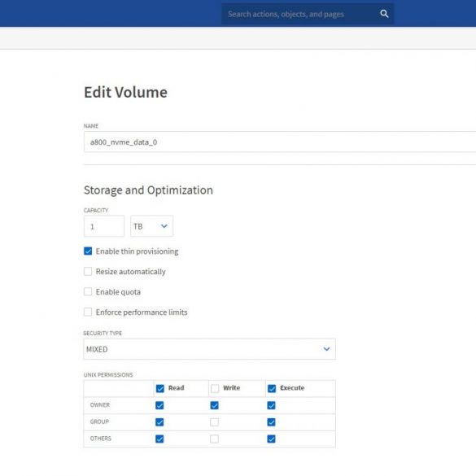
Task: Toggle the Read column header checkbox
Action: 160,388
